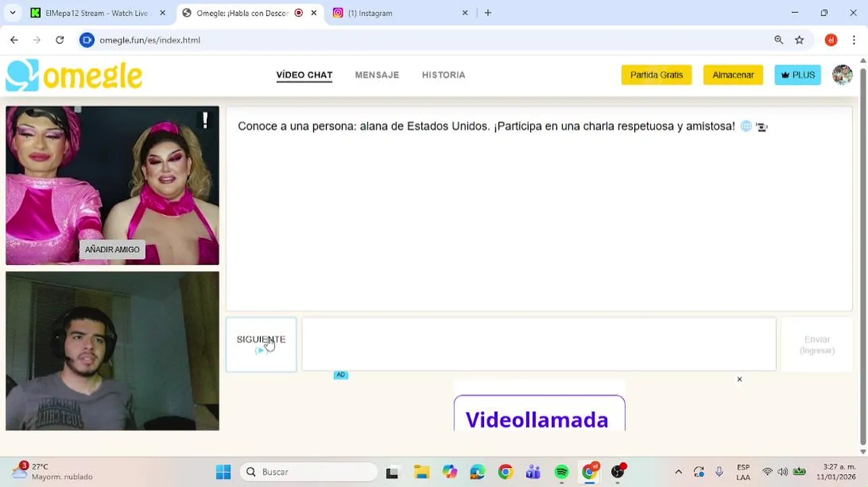Click the page vertical scrollbar
The image size is (868, 487).
[x=863, y=255]
